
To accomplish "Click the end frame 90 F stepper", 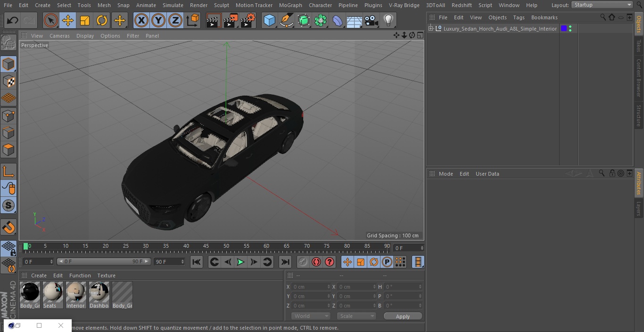I will pyautogui.click(x=182, y=261).
